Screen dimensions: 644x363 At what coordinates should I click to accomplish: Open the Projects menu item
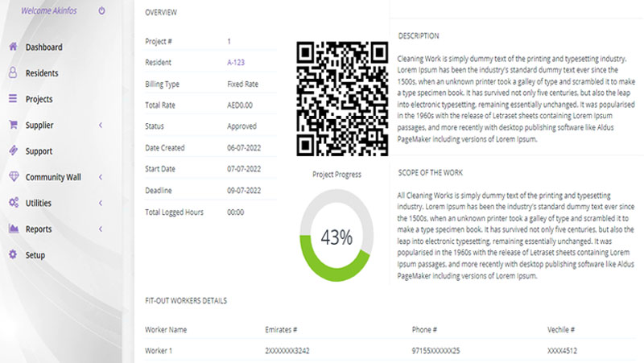click(39, 99)
